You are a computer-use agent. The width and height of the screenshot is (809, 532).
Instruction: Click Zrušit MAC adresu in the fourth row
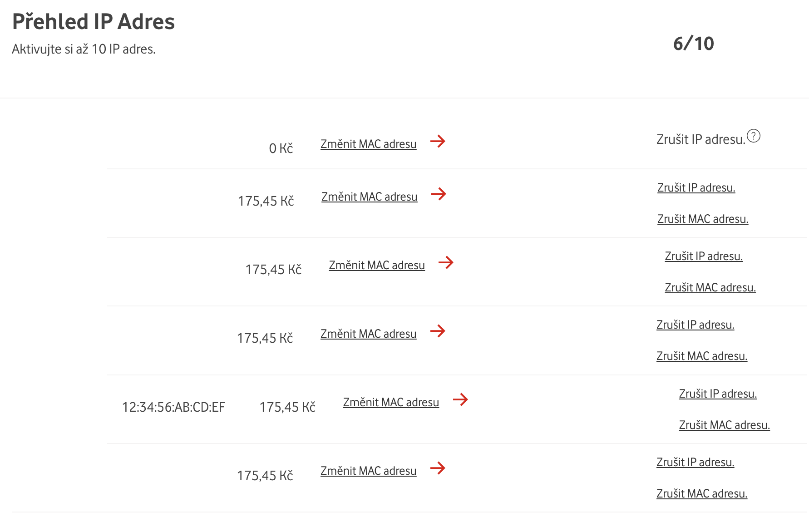pos(701,356)
